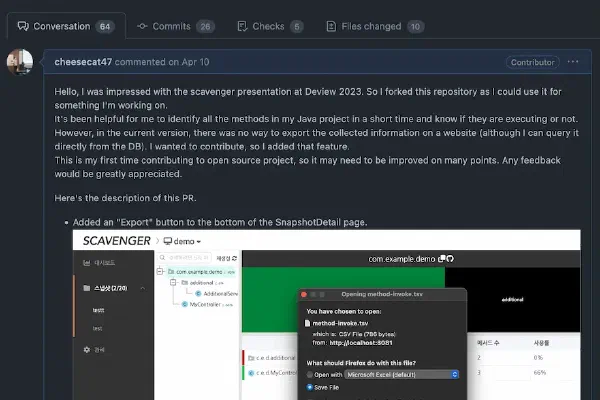Screen dimensions: 600x400
Task: Select com.example.demo package in tree
Action: [x=202, y=272]
